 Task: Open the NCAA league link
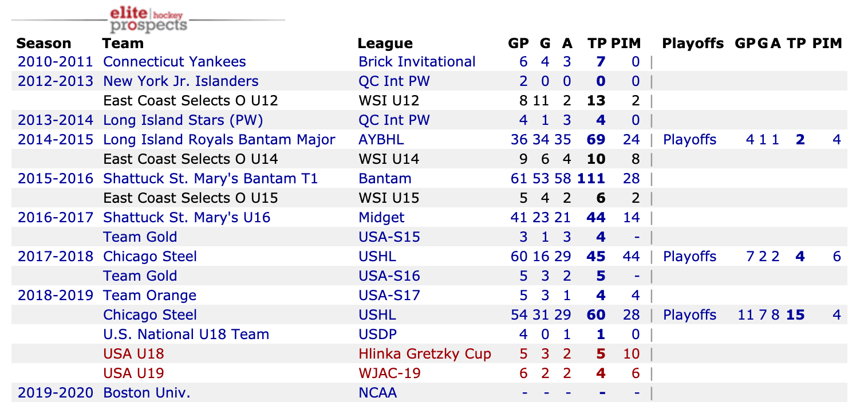point(377,393)
